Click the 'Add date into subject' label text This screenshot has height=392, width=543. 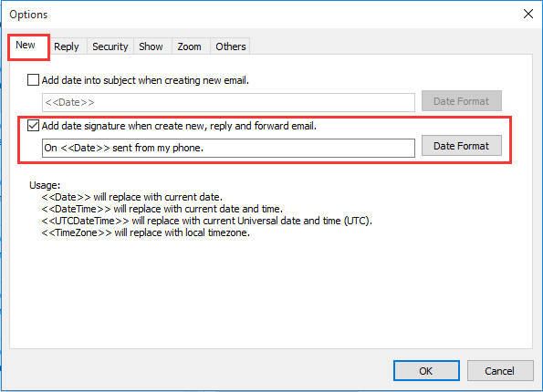145,80
